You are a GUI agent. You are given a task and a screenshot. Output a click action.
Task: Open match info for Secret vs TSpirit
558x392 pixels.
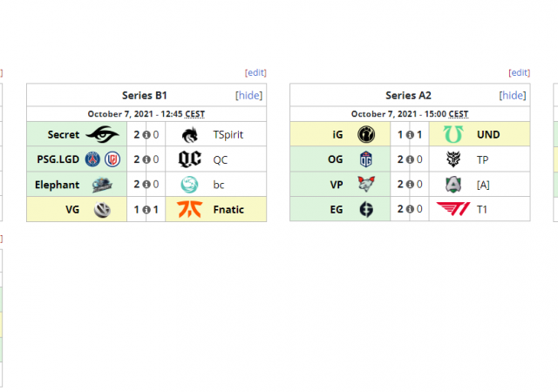pos(146,135)
